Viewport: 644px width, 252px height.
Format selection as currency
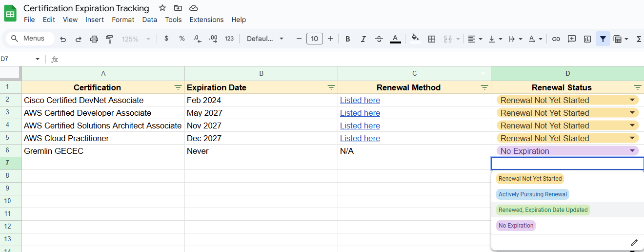166,39
